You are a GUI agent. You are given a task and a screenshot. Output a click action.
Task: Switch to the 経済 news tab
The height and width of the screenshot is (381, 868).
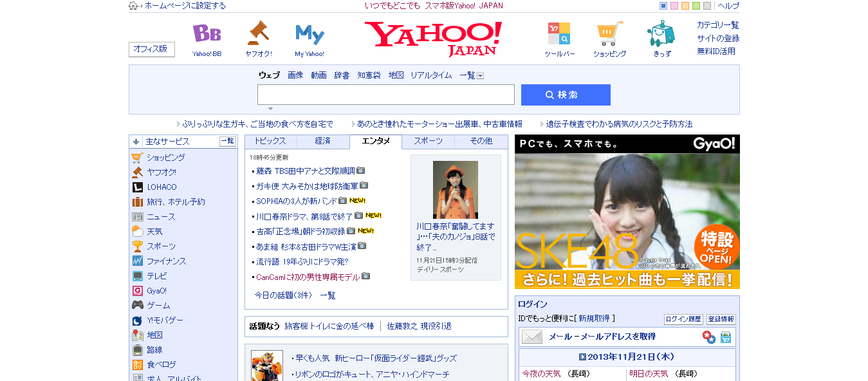pos(323,141)
